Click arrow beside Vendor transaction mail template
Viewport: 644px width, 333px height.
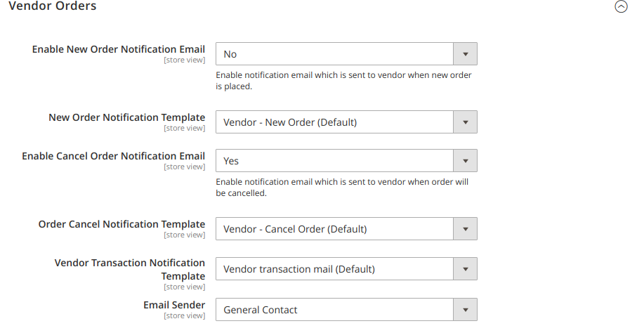pos(464,269)
